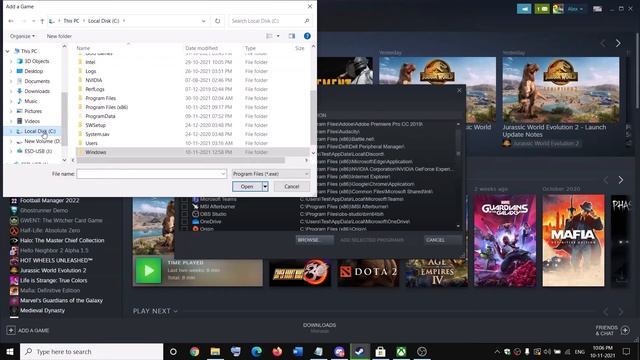Viewport: 640px width, 360px height.
Task: Click the ADD A GAME link
Action: 33,330
